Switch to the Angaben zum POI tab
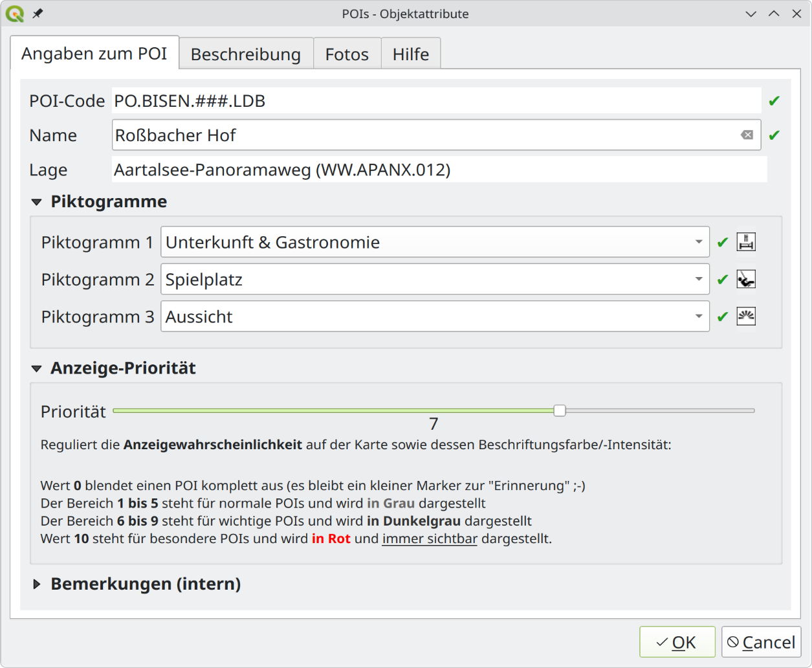Viewport: 812px width, 668px height. click(x=94, y=54)
